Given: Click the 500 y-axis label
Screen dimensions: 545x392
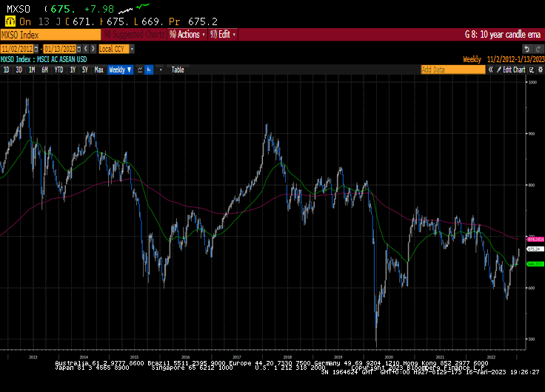Looking at the screenshot, I should coord(532,339).
